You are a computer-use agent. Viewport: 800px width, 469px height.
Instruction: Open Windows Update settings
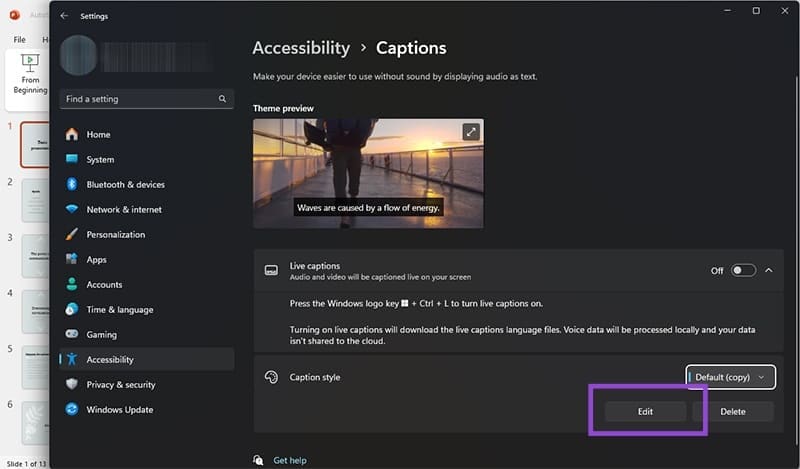120,410
